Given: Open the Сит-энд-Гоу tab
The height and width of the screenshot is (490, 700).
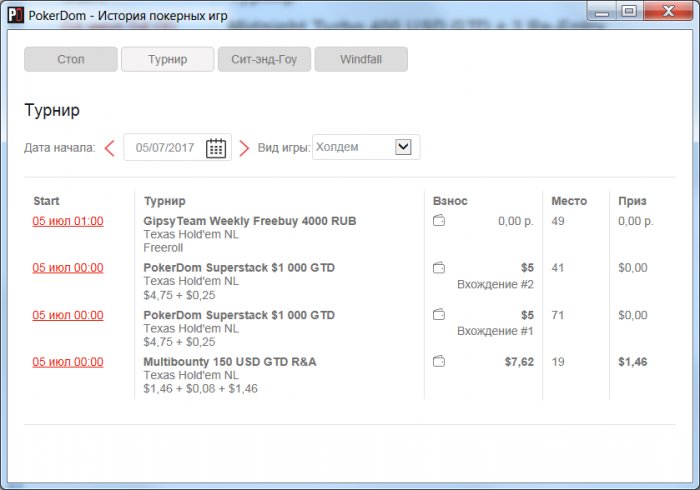Looking at the screenshot, I should coord(264,59).
